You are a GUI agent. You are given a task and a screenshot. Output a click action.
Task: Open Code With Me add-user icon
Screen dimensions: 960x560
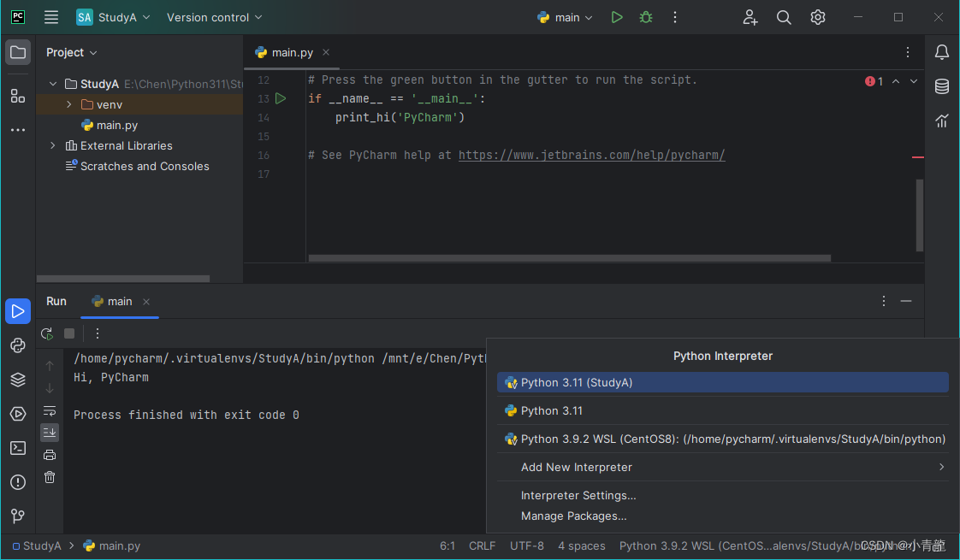pos(750,17)
